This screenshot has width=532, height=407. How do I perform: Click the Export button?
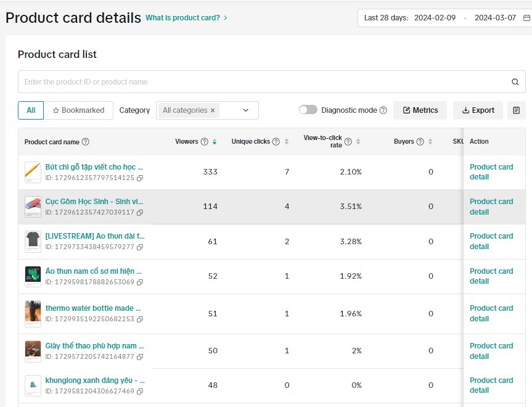pyautogui.click(x=478, y=110)
